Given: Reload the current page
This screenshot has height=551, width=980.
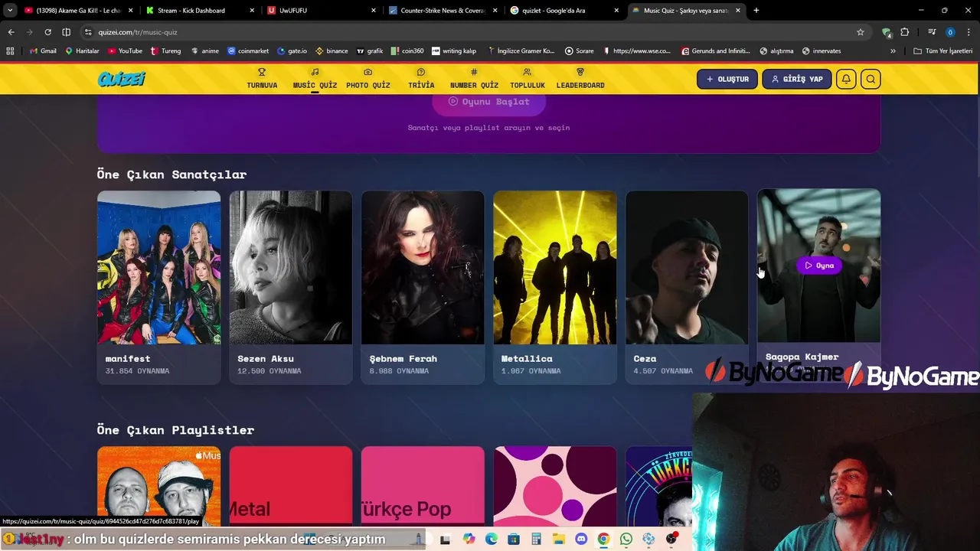Looking at the screenshot, I should [47, 32].
